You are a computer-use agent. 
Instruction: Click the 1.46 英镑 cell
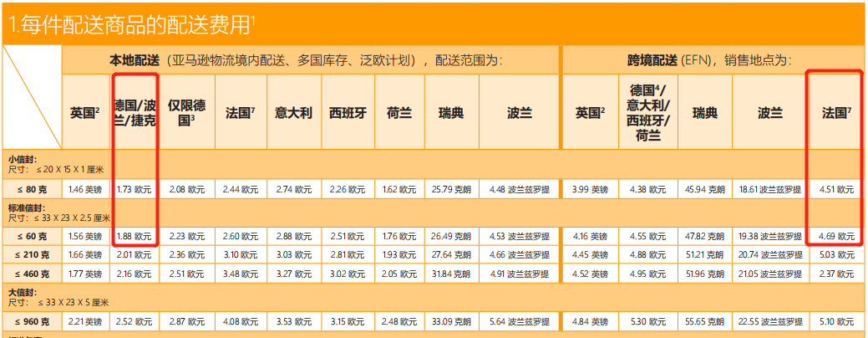coord(87,190)
